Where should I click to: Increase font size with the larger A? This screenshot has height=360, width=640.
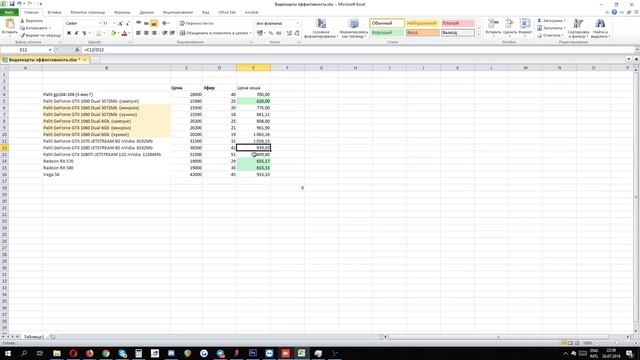coord(120,24)
